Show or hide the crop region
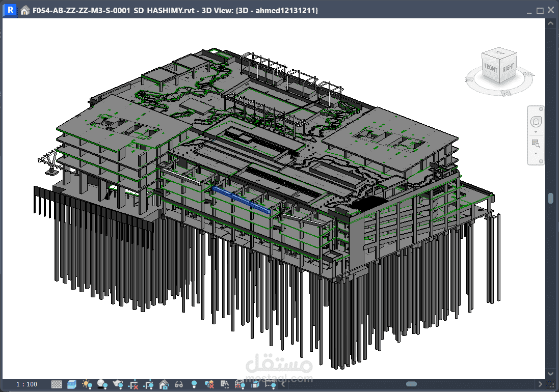Viewport: 559px width, 392px height. (148, 384)
